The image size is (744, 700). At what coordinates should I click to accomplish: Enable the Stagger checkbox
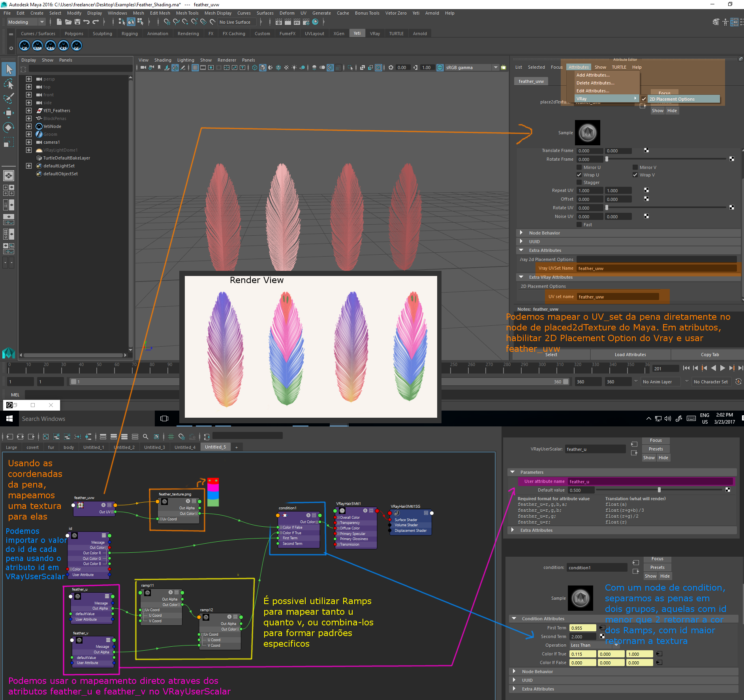(579, 182)
